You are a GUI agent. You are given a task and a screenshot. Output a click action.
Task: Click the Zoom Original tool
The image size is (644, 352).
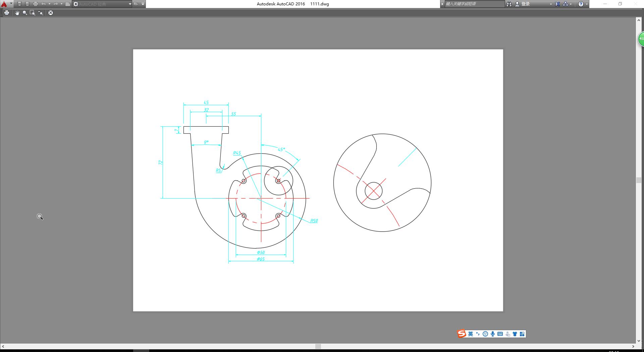tap(41, 13)
